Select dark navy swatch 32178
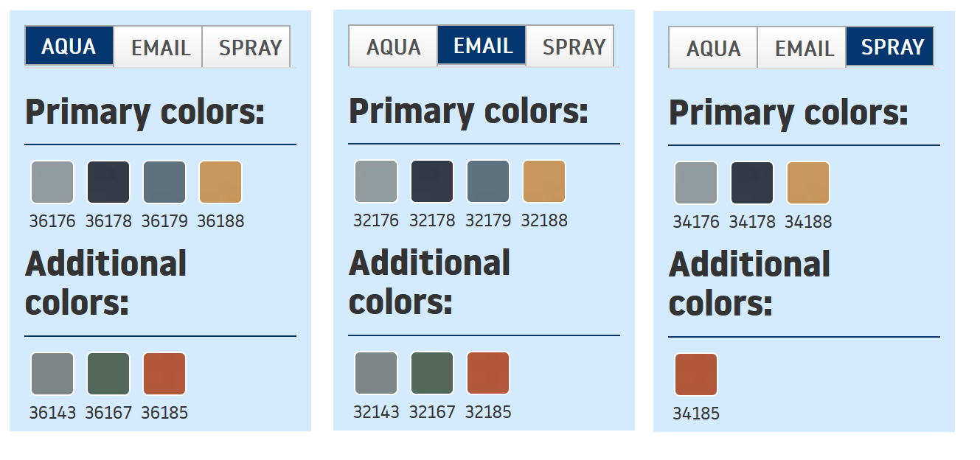The height and width of the screenshot is (460, 980). click(x=432, y=181)
